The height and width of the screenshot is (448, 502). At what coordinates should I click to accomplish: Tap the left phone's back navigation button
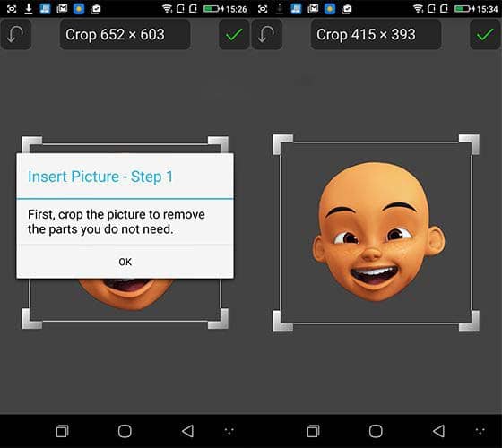coord(188,431)
